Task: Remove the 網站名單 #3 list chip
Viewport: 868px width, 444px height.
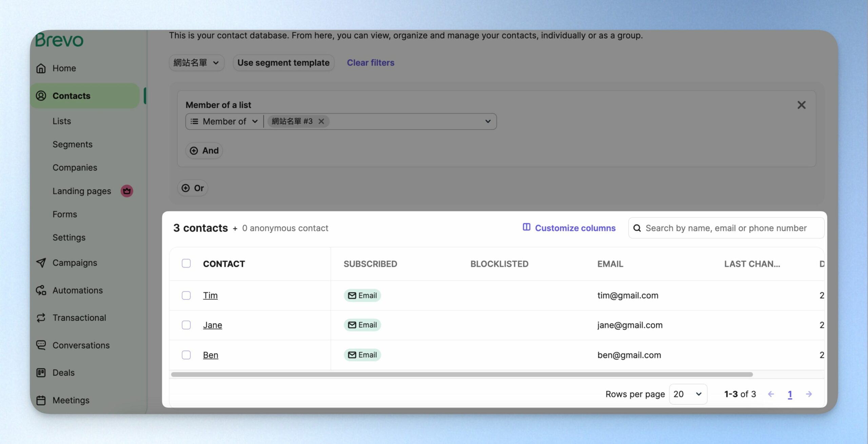Action: (321, 121)
